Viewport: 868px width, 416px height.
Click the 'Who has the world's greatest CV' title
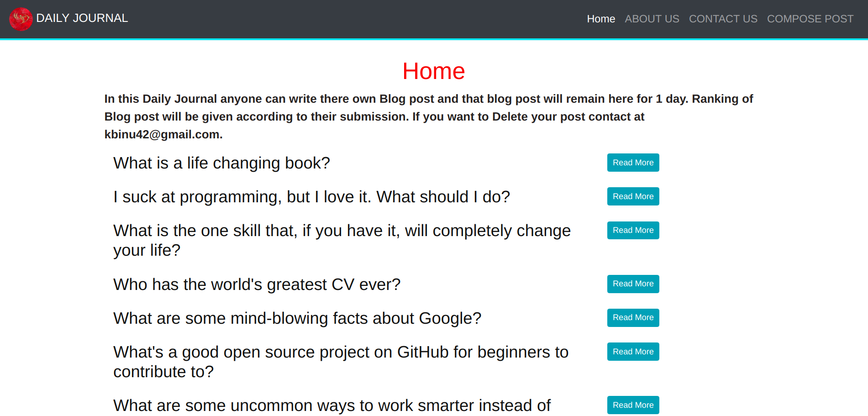[257, 284]
